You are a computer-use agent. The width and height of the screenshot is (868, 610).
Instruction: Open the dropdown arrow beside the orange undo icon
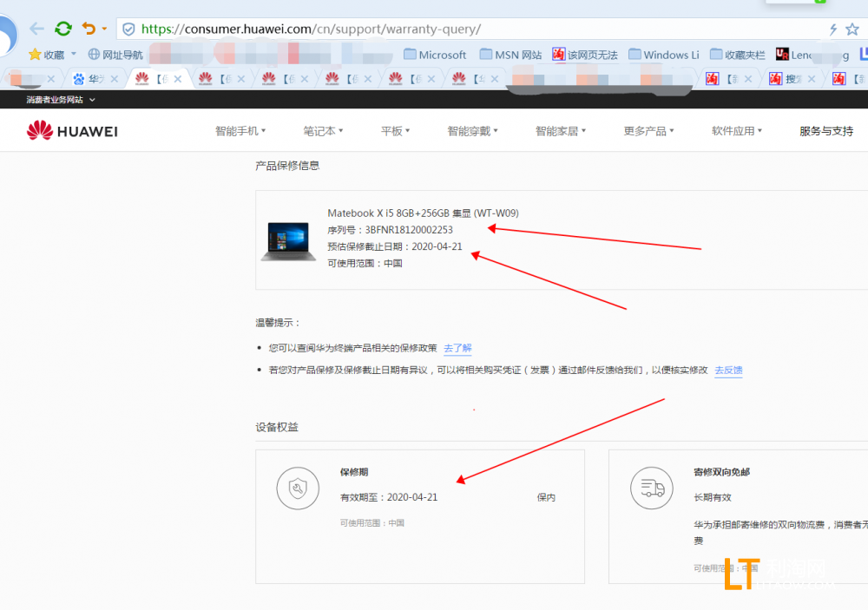[104, 29]
